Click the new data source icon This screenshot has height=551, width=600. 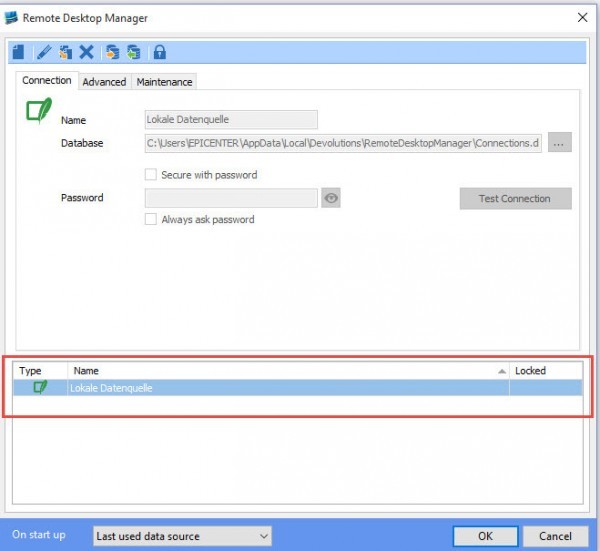coord(18,52)
